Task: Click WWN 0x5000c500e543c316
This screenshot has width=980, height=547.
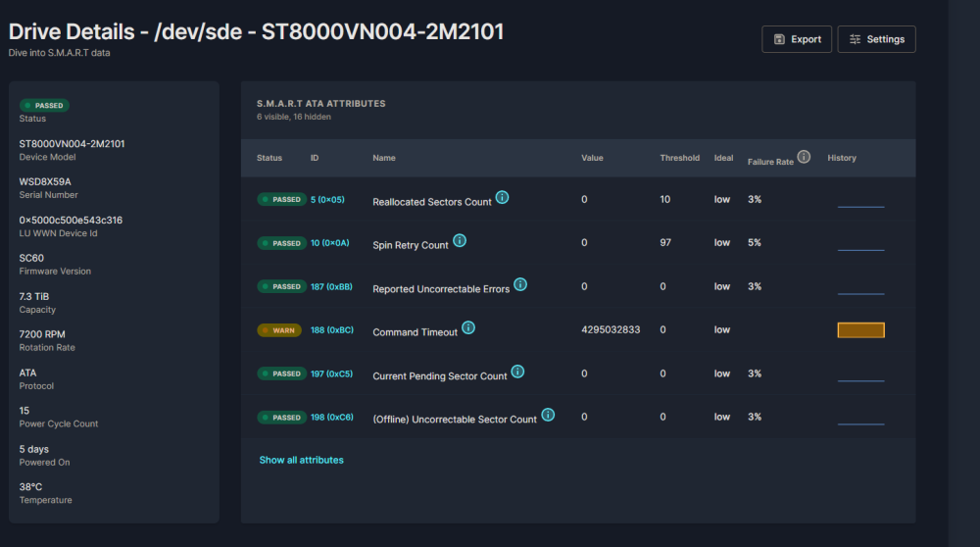Action: click(x=71, y=220)
